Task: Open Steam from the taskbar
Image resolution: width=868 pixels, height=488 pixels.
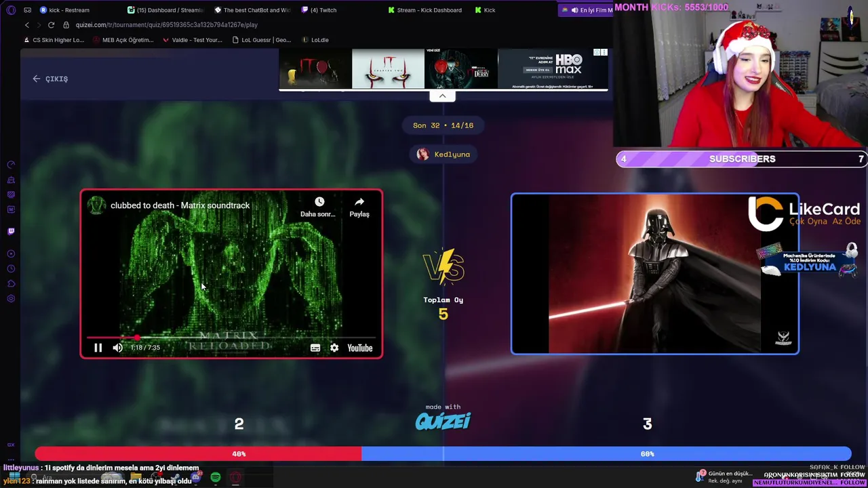Action: point(175,478)
